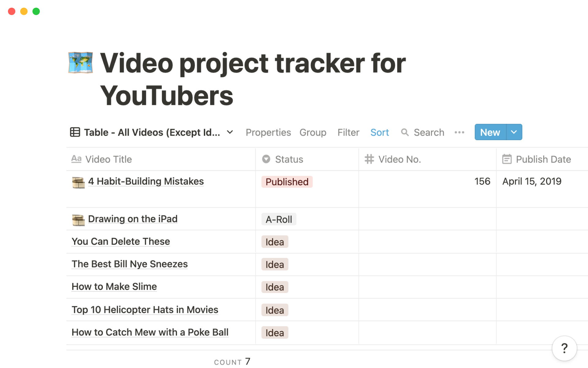Open the Sort menu

point(379,132)
